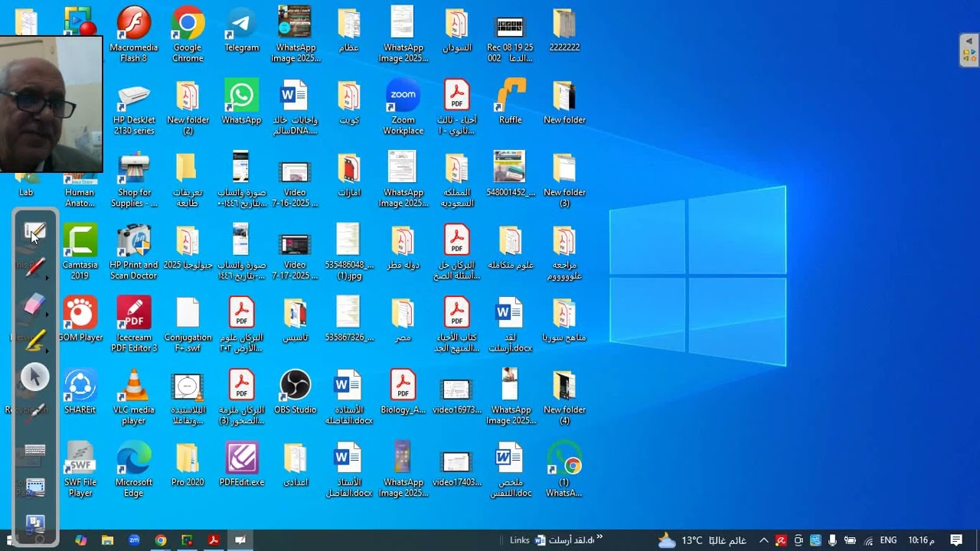
Task: Open Microsoft Edge desktop shortcut
Action: [x=133, y=470]
